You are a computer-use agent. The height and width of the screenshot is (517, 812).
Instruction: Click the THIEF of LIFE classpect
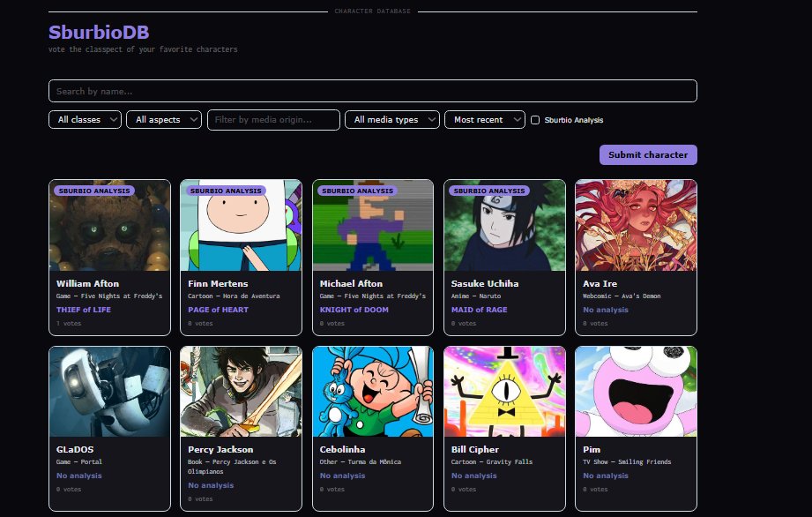[x=84, y=310]
